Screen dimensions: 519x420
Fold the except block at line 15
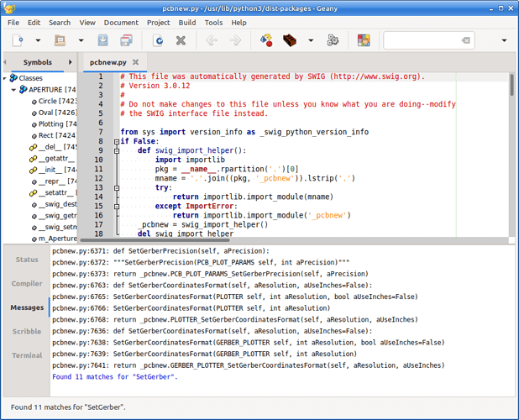tap(117, 207)
